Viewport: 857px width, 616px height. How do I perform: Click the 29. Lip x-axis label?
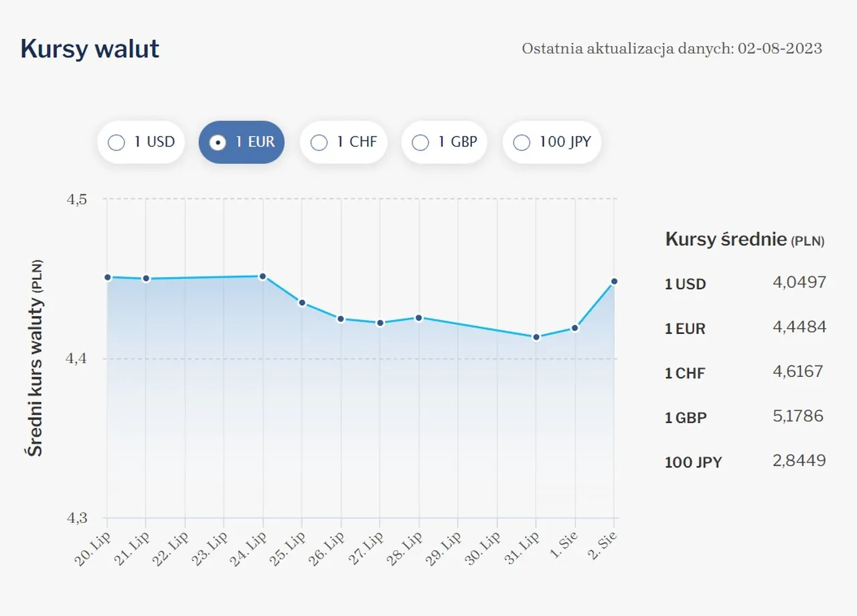click(444, 548)
